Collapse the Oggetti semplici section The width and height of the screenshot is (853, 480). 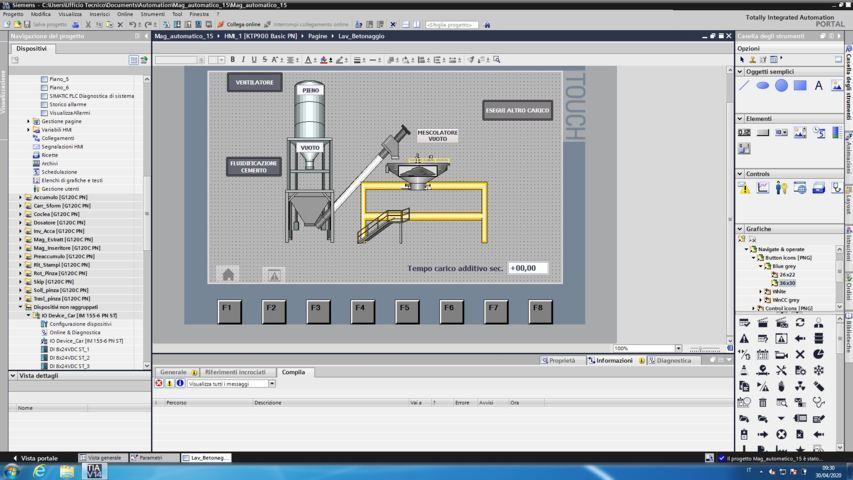740,72
